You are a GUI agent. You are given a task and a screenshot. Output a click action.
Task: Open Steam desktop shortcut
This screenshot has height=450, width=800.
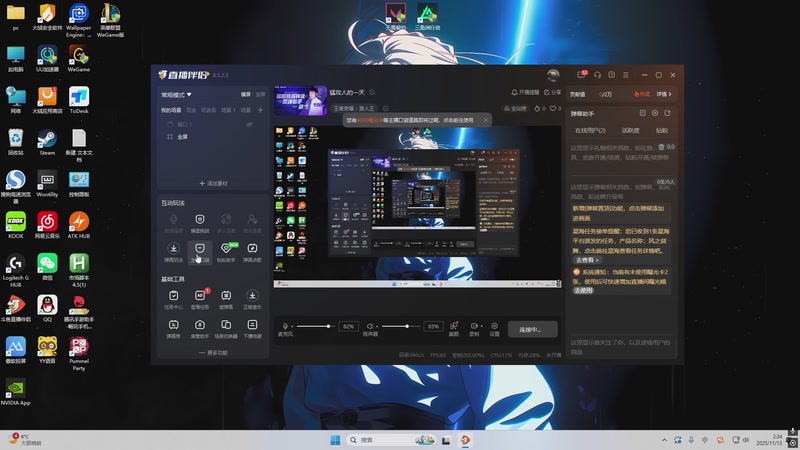[47, 142]
